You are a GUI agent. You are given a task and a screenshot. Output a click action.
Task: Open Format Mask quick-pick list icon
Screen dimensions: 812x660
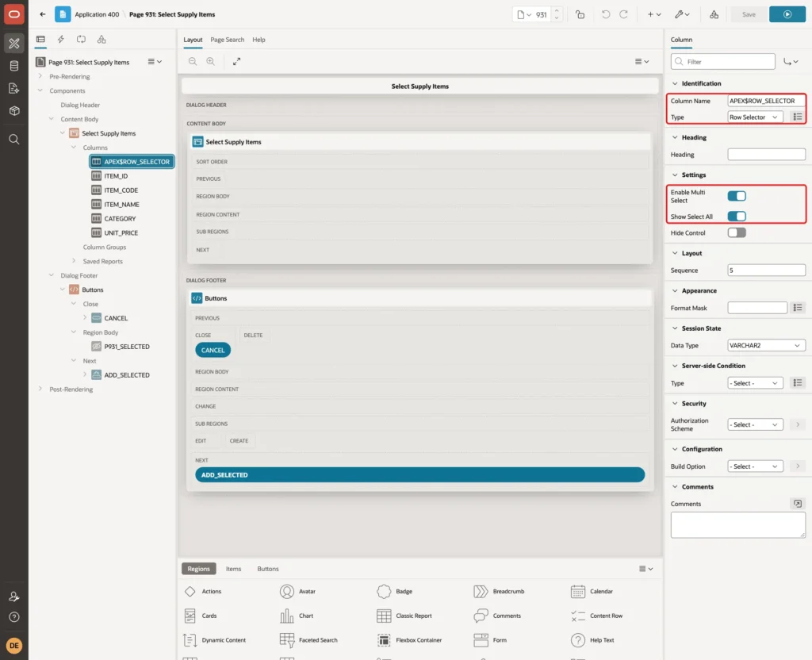click(798, 308)
